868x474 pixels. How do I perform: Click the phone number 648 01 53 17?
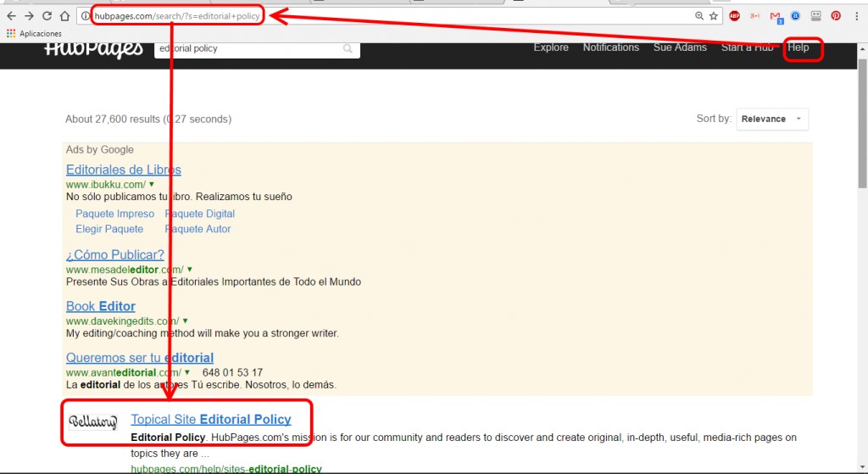click(x=232, y=372)
